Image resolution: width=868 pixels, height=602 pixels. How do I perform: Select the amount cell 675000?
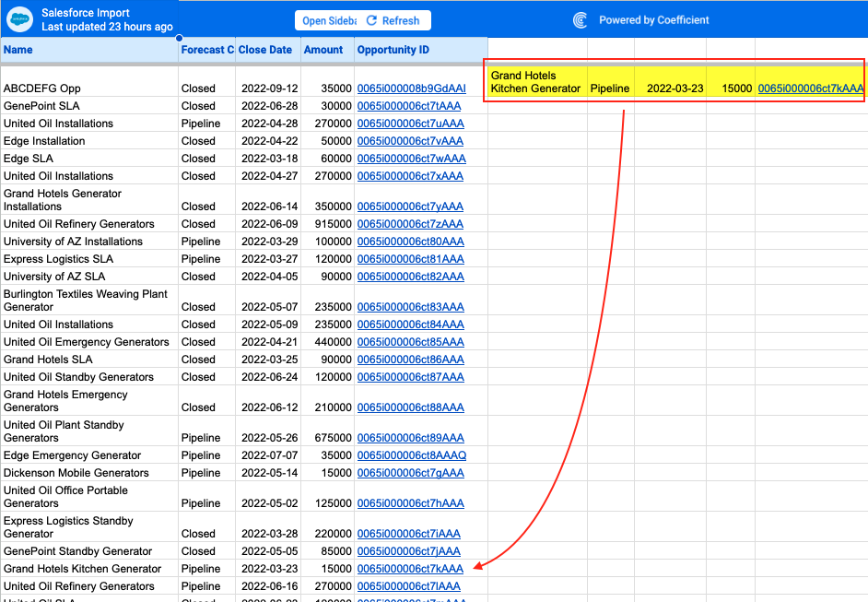327,431
